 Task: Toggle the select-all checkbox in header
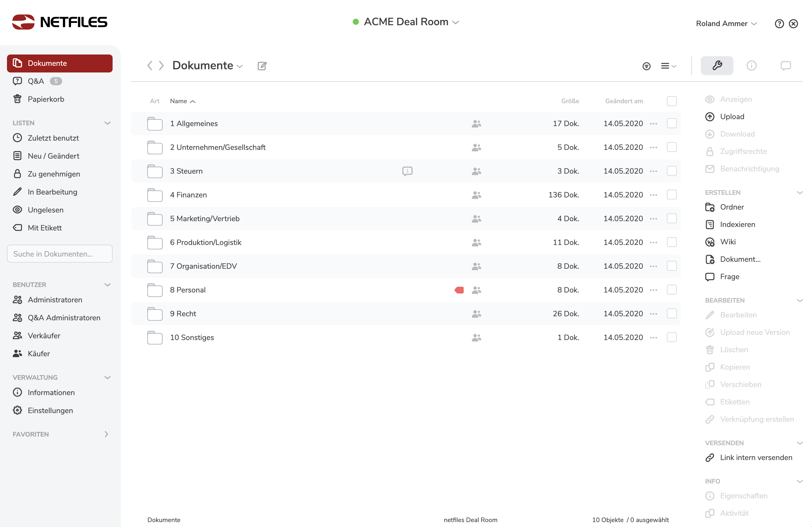coord(672,101)
